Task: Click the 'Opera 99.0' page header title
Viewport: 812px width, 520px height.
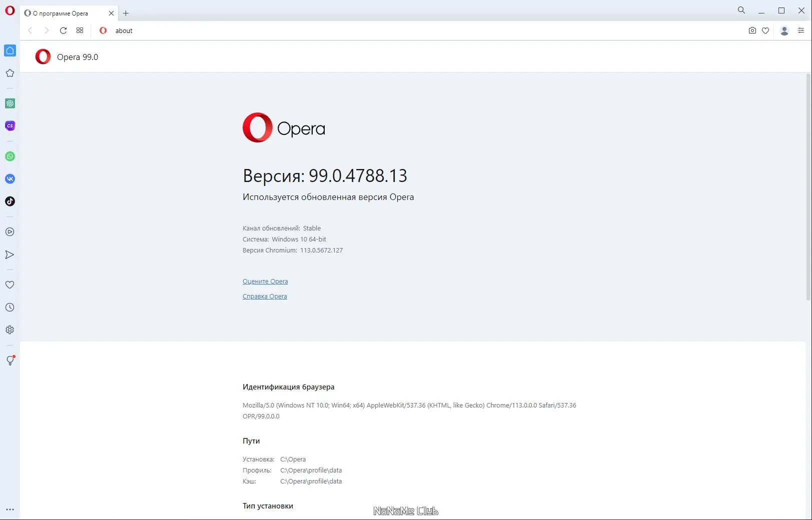Action: pos(78,57)
